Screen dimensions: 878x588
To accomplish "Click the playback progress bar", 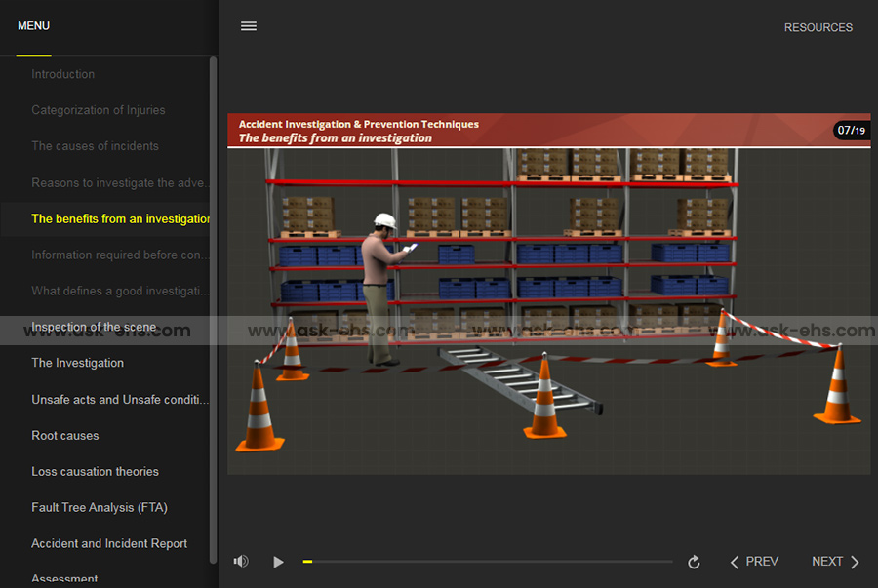I will 488,562.
